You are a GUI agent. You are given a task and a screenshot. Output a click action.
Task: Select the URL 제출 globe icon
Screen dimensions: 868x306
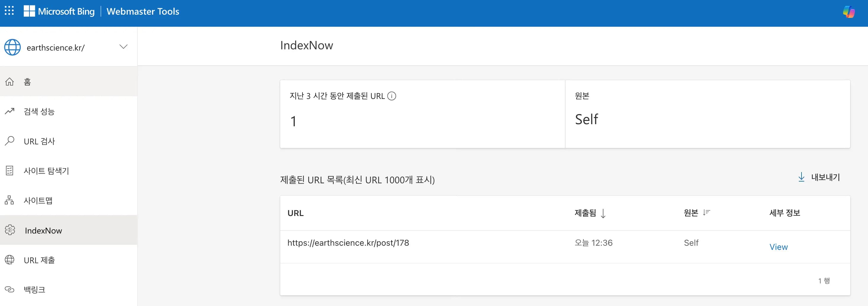tap(10, 260)
